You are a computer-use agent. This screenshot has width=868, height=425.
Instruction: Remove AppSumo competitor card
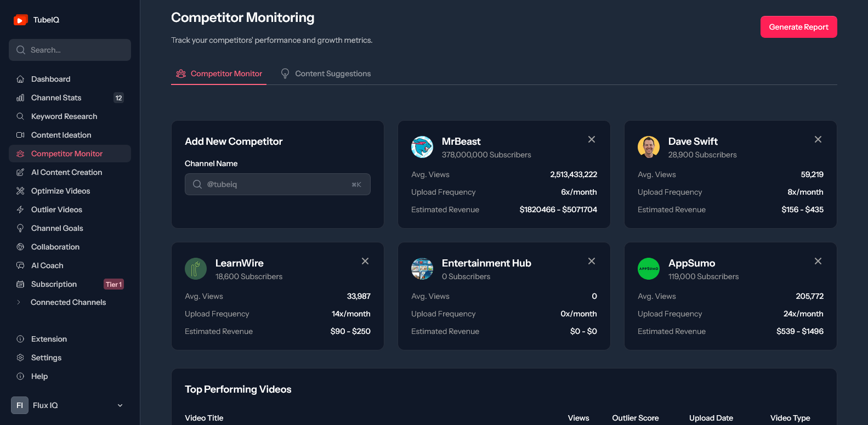(818, 261)
